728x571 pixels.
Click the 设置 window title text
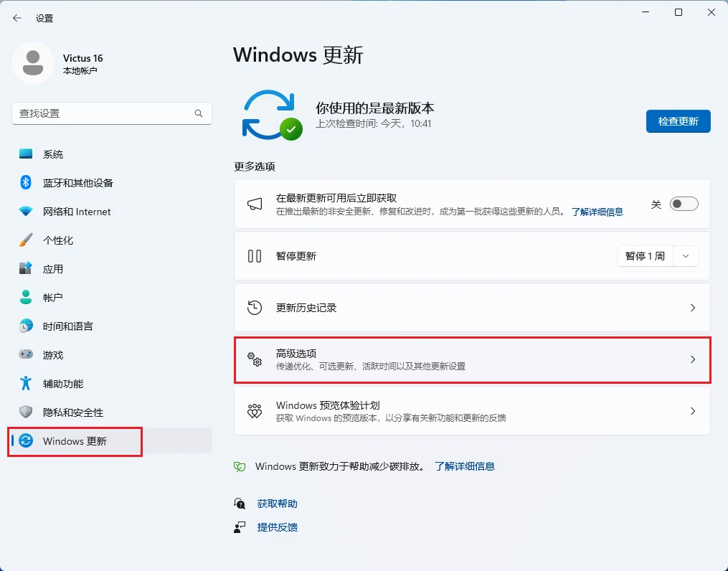pyautogui.click(x=44, y=18)
